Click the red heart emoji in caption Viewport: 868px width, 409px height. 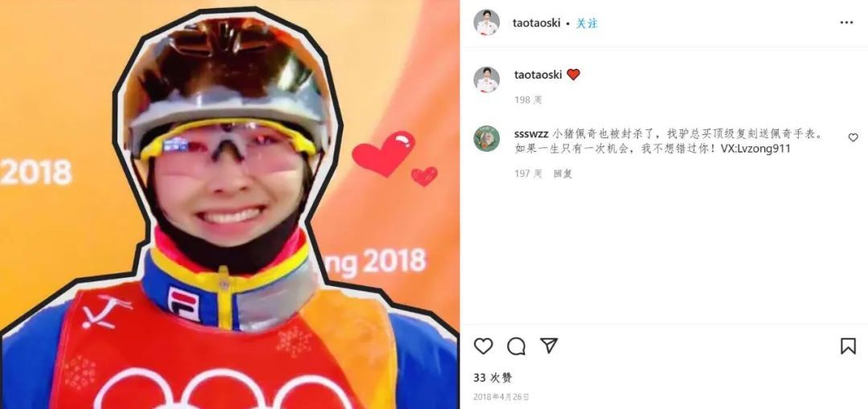pos(574,75)
